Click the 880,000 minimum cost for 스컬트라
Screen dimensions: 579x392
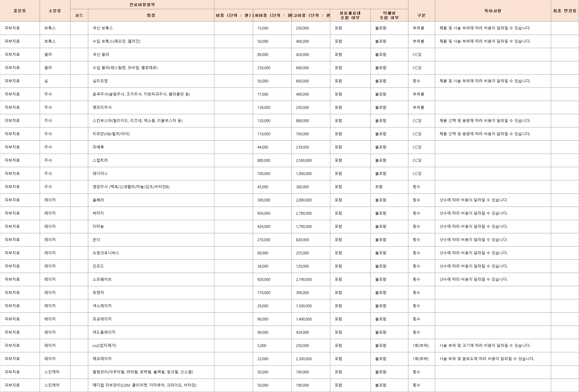(264, 160)
